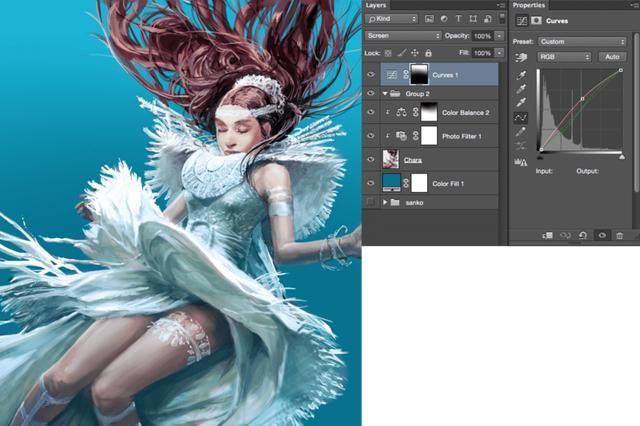Click the histogram clipping warning icon
The width and height of the screenshot is (640, 426).
pyautogui.click(x=521, y=162)
